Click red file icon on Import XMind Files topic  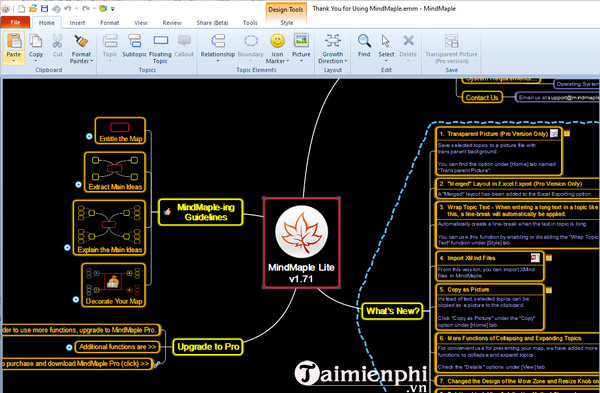pos(535,258)
